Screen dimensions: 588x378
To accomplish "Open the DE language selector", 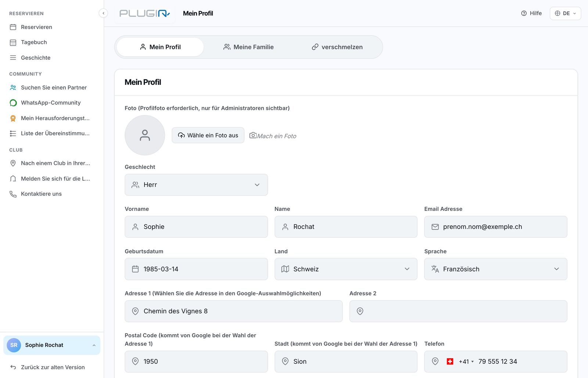I will click(x=565, y=13).
